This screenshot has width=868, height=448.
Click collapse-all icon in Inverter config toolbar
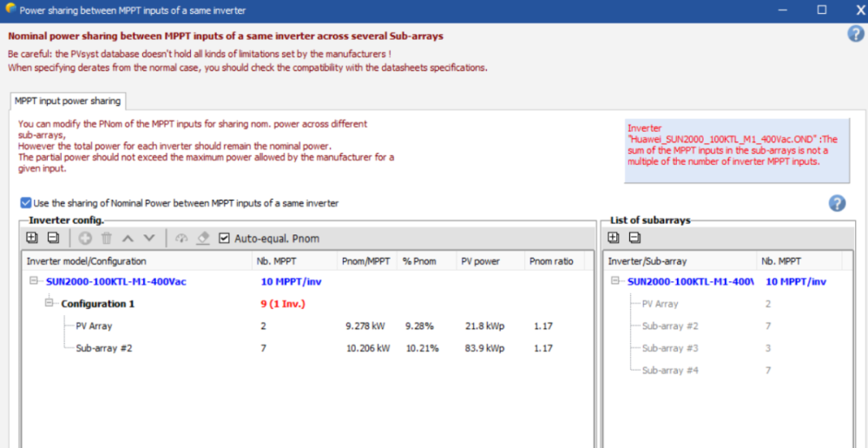(x=53, y=238)
